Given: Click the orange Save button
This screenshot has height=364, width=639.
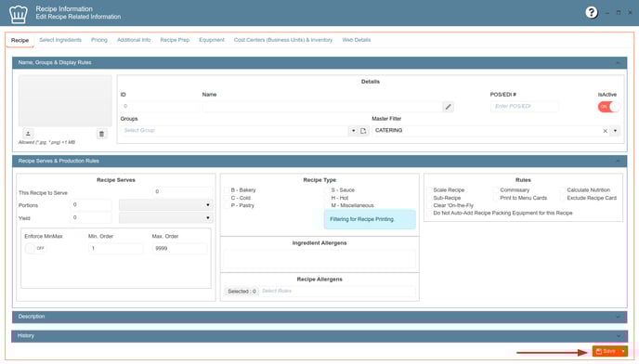Looking at the screenshot, I should coord(606,351).
